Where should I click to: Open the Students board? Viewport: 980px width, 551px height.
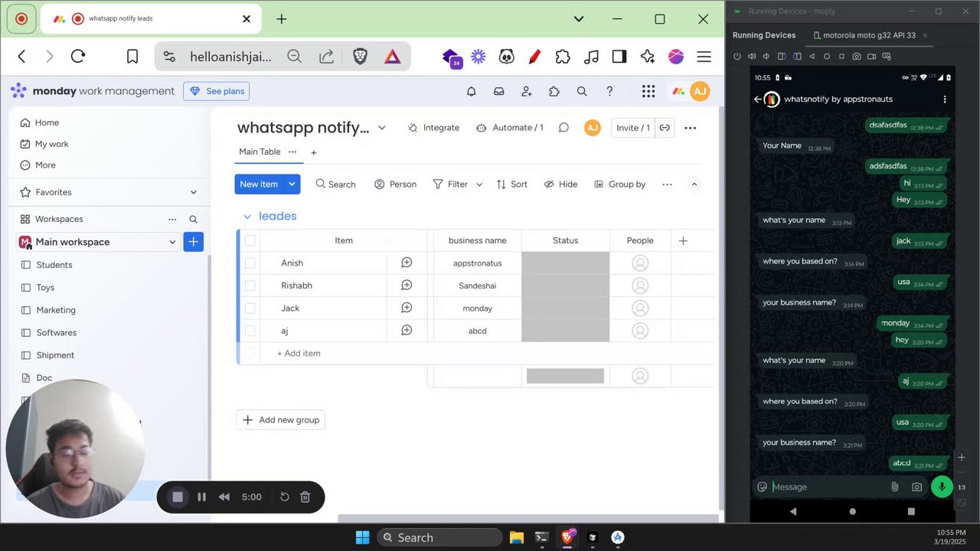pos(54,265)
